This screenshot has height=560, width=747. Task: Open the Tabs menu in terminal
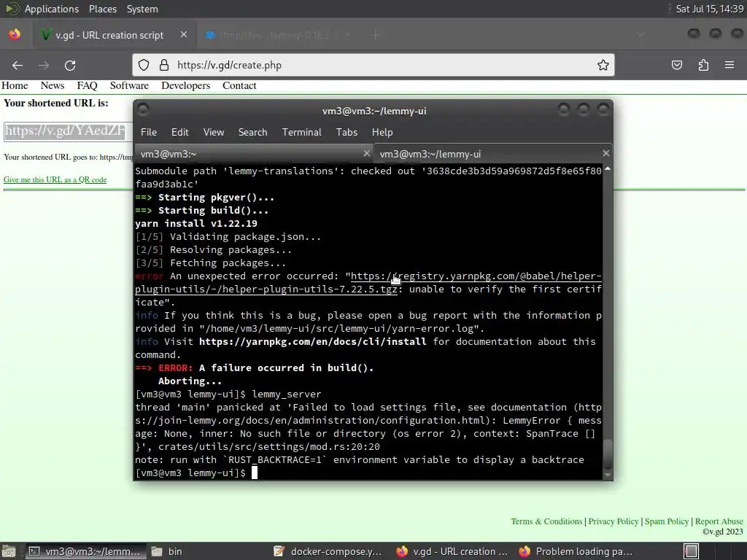(x=347, y=133)
